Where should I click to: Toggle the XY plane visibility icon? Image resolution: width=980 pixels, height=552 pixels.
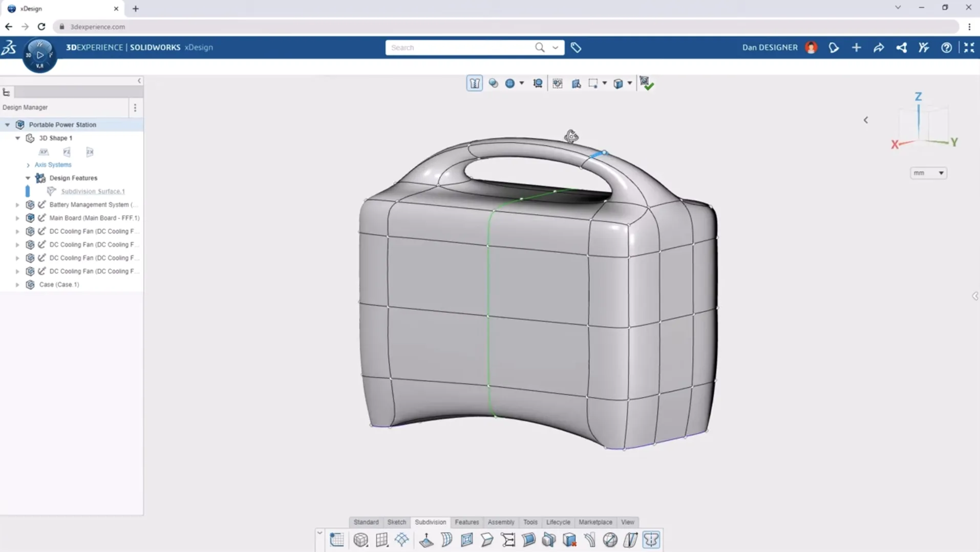(x=44, y=152)
